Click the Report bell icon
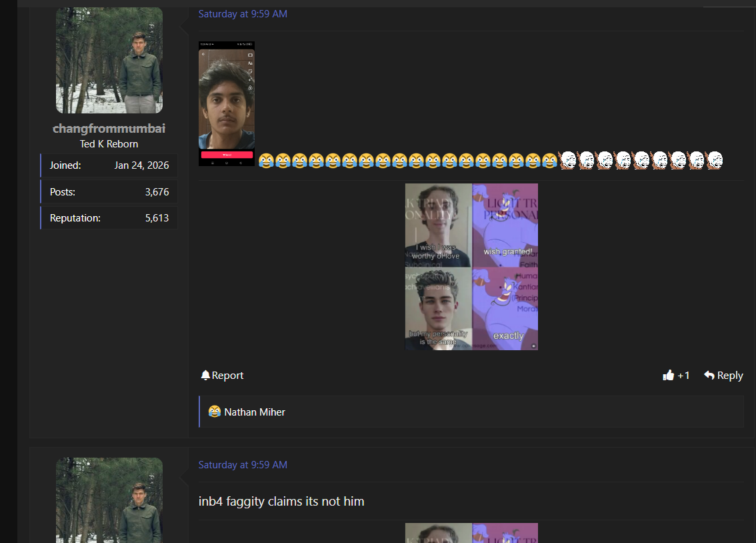Screen dimensions: 756x543 (205, 375)
